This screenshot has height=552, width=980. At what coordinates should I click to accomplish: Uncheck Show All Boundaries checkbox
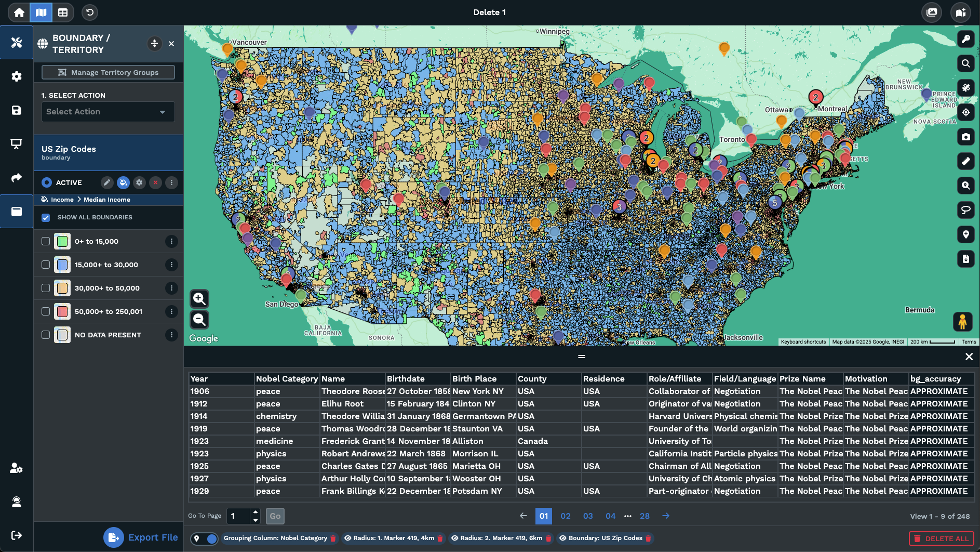tap(46, 217)
